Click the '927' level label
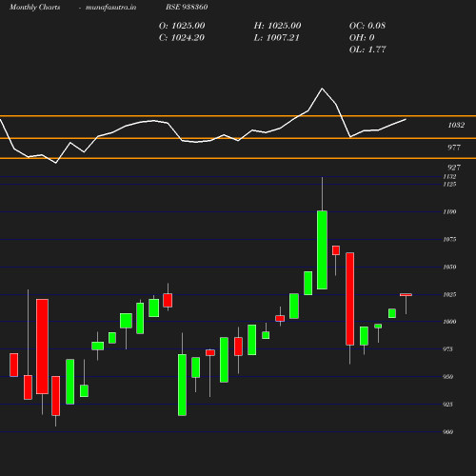Viewport: 476px width, 476px height. (454, 168)
